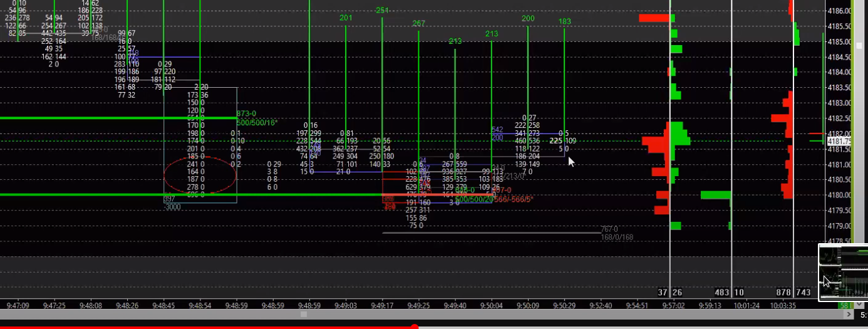868x329 pixels.
Task: Click the 9:49:17 time axis label
Action: click(382, 305)
